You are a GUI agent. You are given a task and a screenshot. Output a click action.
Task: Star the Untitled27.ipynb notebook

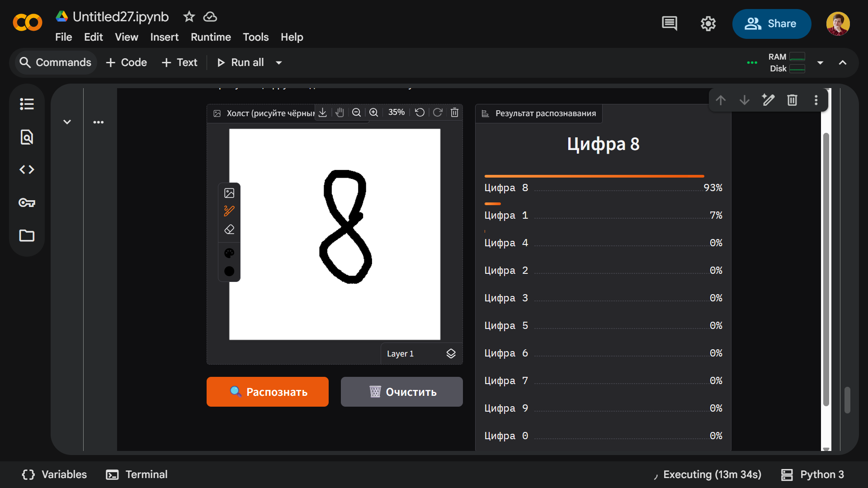[x=189, y=17]
